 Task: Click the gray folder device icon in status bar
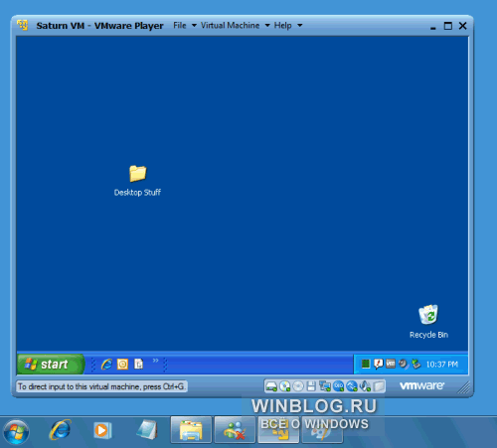tap(379, 386)
